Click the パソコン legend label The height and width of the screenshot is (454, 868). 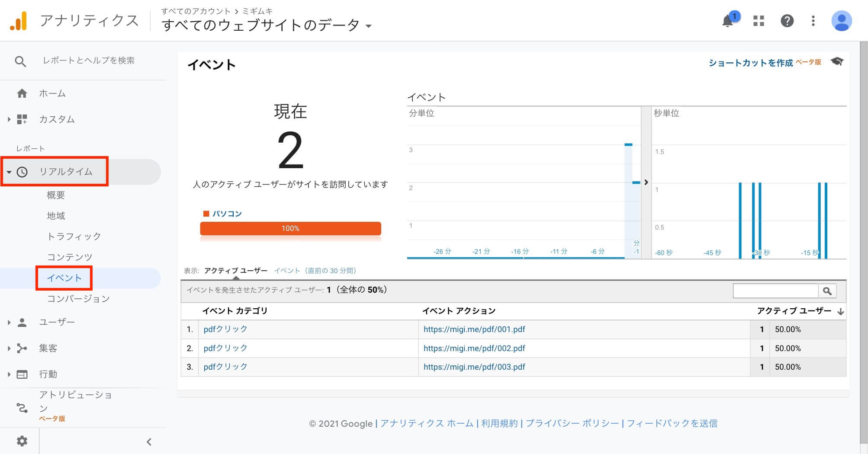click(227, 214)
